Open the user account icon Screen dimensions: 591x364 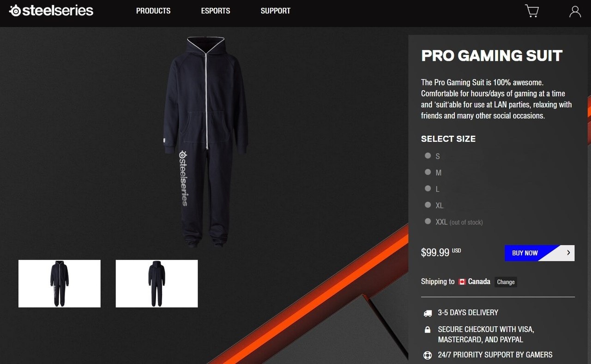[575, 12]
